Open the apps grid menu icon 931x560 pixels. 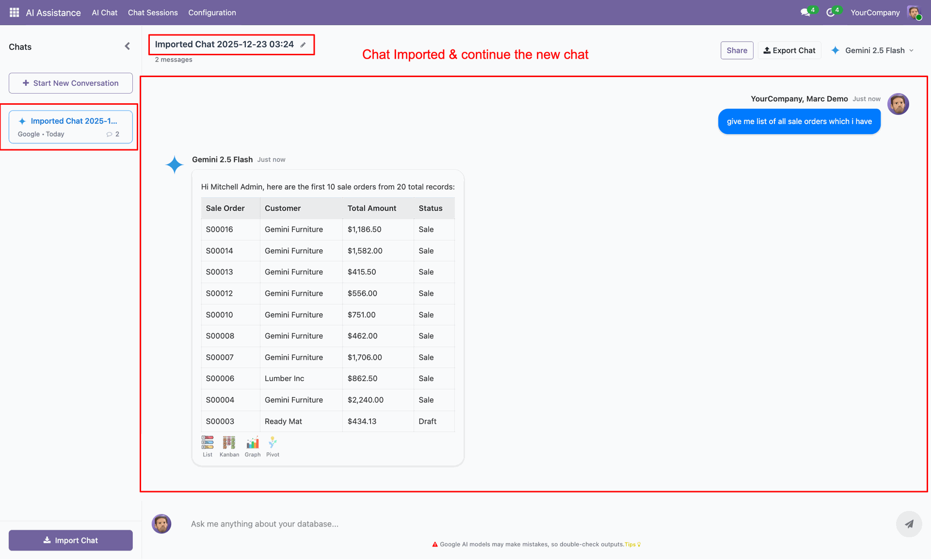click(14, 13)
